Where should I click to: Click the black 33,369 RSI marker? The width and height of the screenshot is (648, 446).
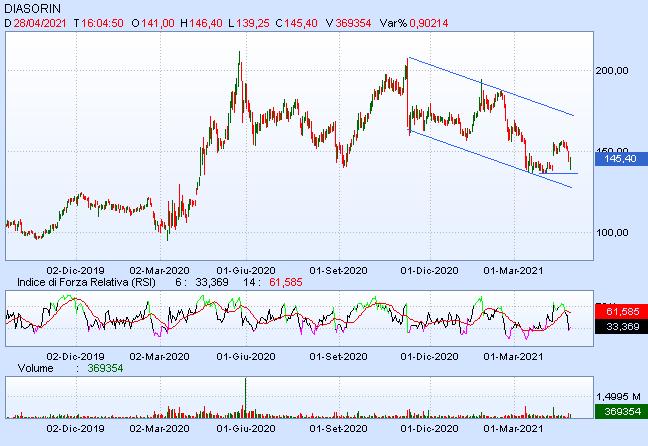pos(621,327)
